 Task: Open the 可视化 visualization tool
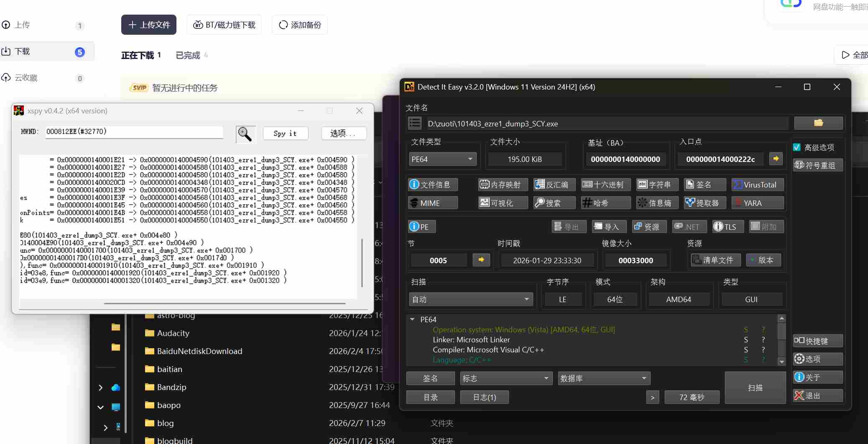(x=503, y=203)
